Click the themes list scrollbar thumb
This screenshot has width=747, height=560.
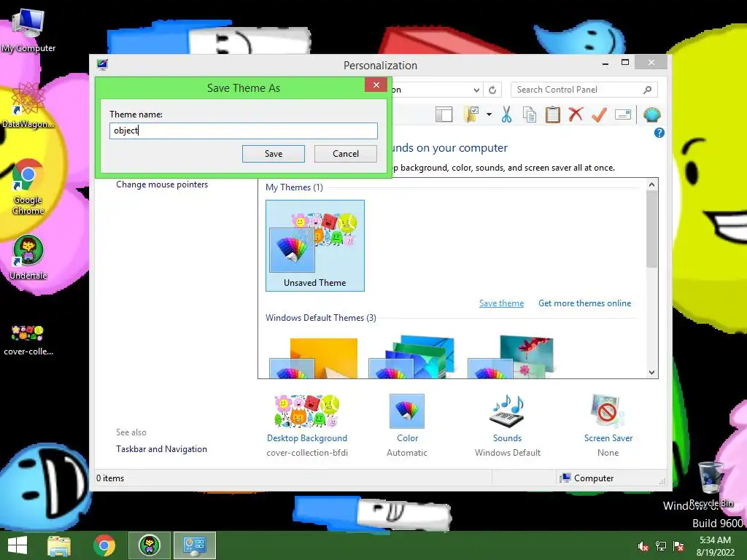tap(651, 229)
